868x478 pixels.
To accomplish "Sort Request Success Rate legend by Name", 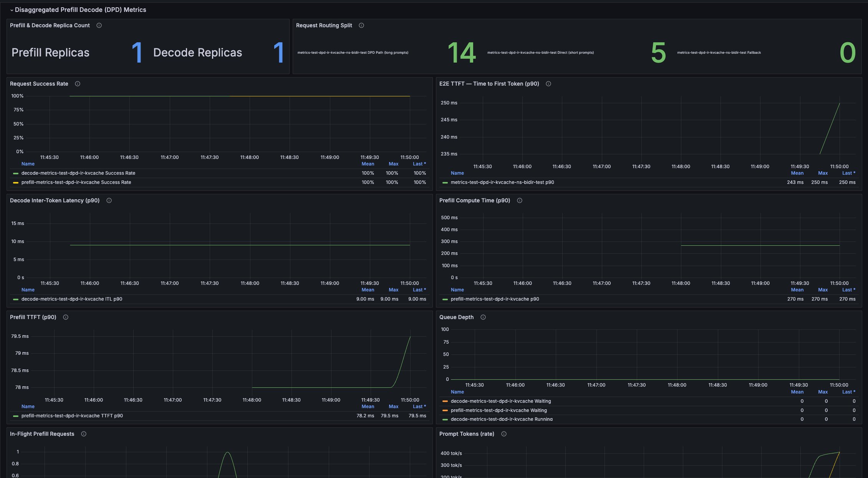I will pos(28,164).
